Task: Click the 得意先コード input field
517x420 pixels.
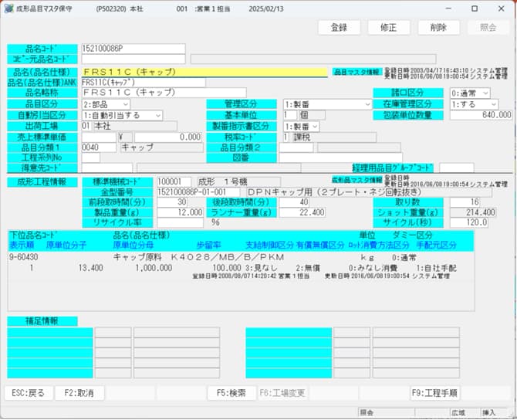Action: point(106,168)
